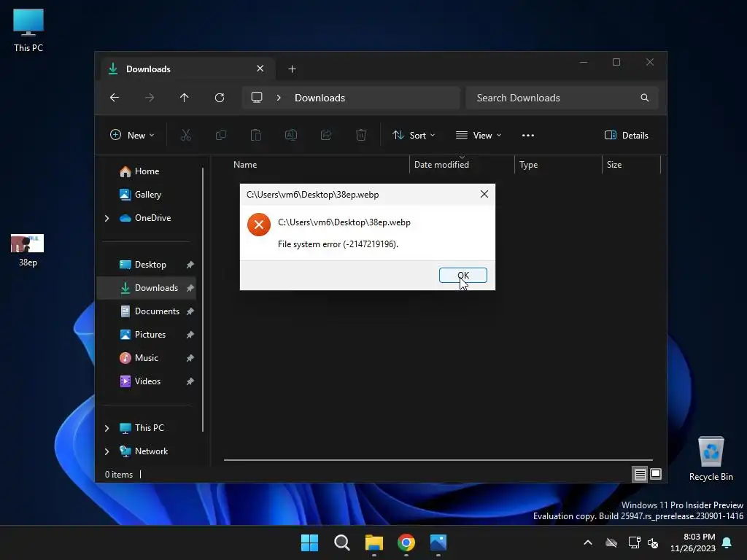The height and width of the screenshot is (560, 747).
Task: Open taskbar Search
Action: [x=342, y=542]
